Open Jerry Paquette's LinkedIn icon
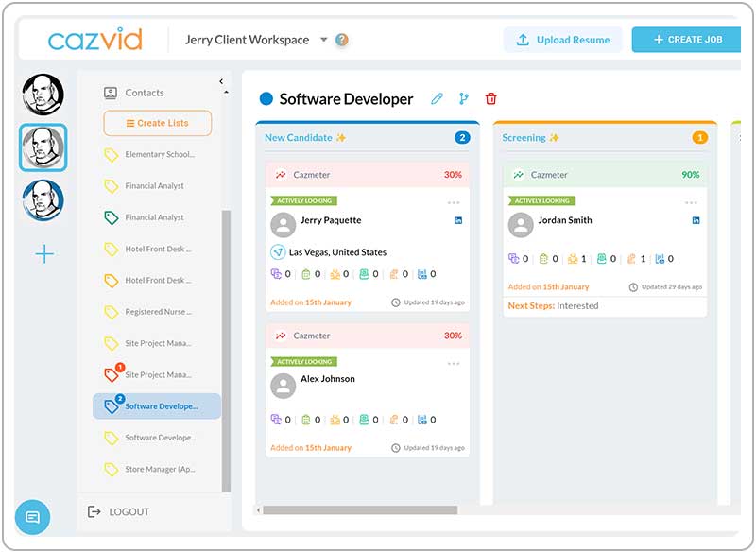Viewport: 756px width, 552px height. point(458,220)
